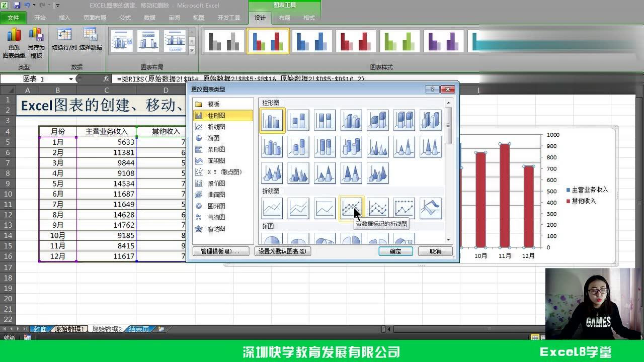Choose the clustered cone chart icon

coord(378,147)
